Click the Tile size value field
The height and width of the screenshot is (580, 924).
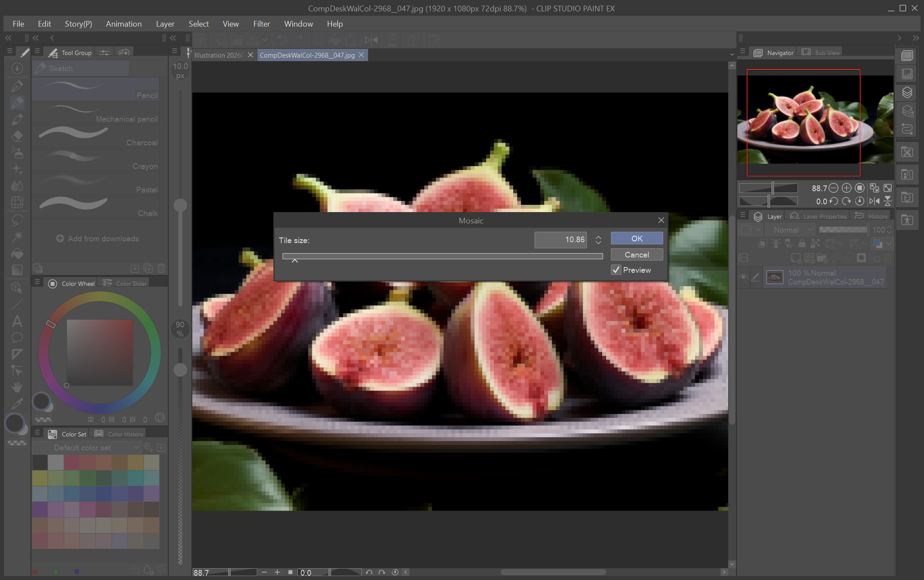tap(561, 240)
